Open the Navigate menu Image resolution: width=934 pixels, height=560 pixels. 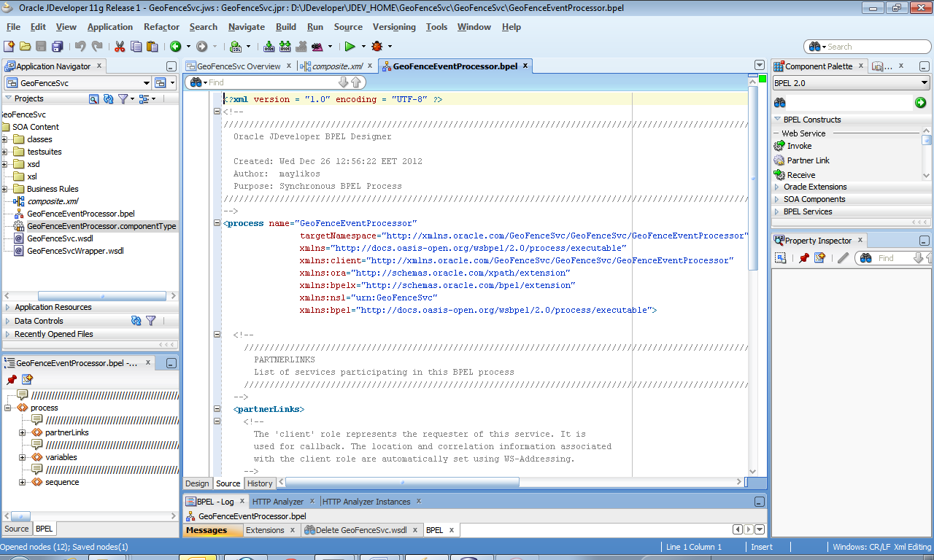(247, 27)
